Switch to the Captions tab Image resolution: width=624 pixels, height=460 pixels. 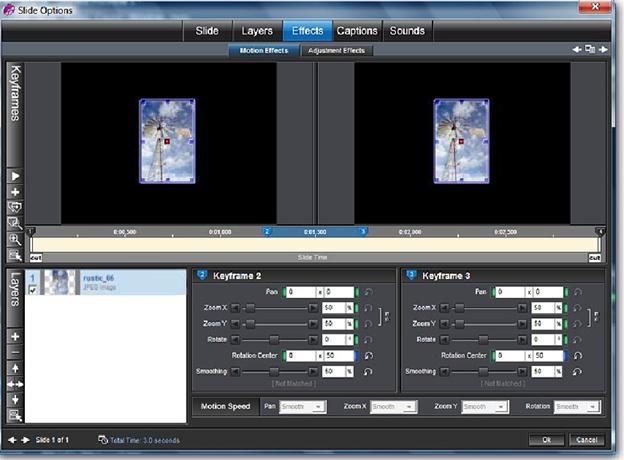click(x=357, y=31)
